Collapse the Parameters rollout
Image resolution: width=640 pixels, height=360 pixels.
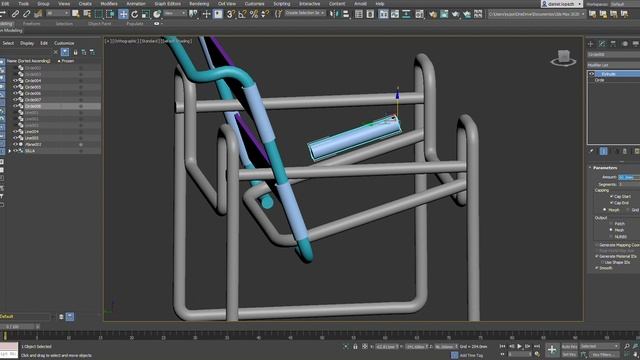click(605, 168)
